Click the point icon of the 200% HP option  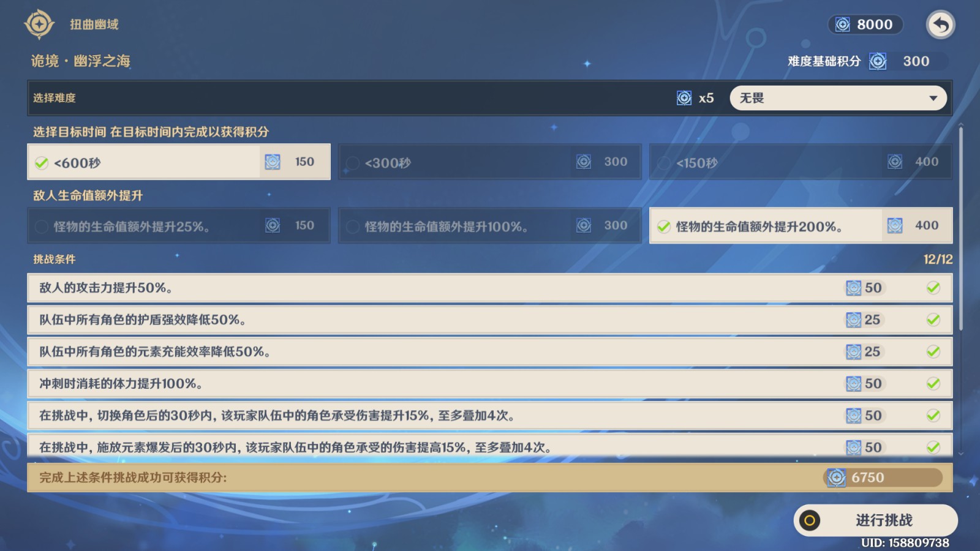pyautogui.click(x=895, y=225)
